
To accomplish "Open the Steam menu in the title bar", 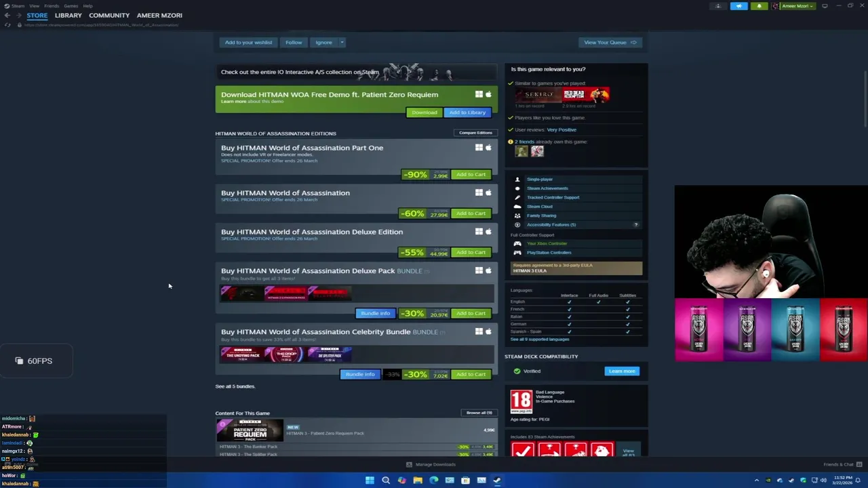I will [18, 5].
